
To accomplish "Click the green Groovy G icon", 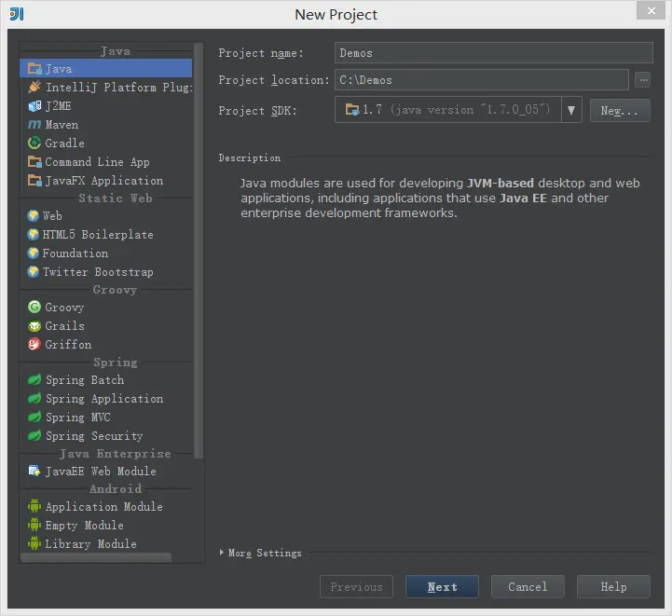I will coord(34,307).
